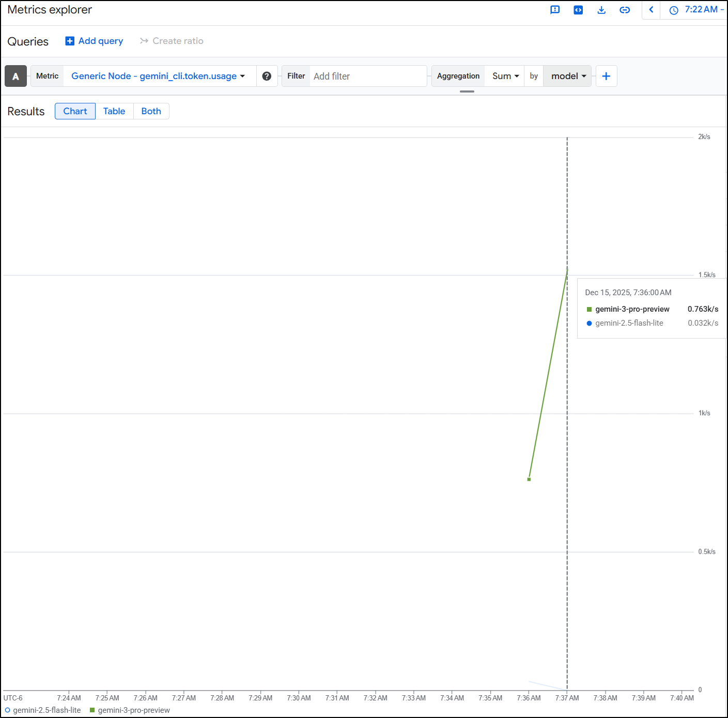728x718 pixels.
Task: Open the code editor icon
Action: 578,10
